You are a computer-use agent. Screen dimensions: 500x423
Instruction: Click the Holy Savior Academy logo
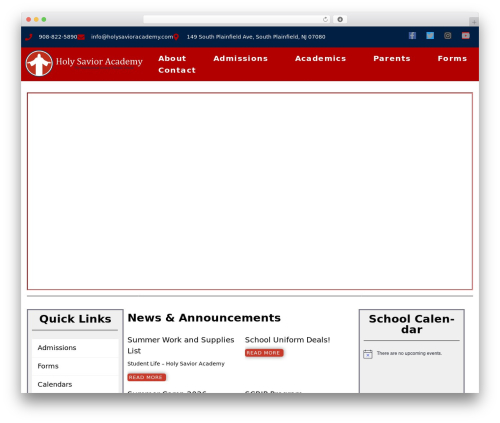pos(39,63)
